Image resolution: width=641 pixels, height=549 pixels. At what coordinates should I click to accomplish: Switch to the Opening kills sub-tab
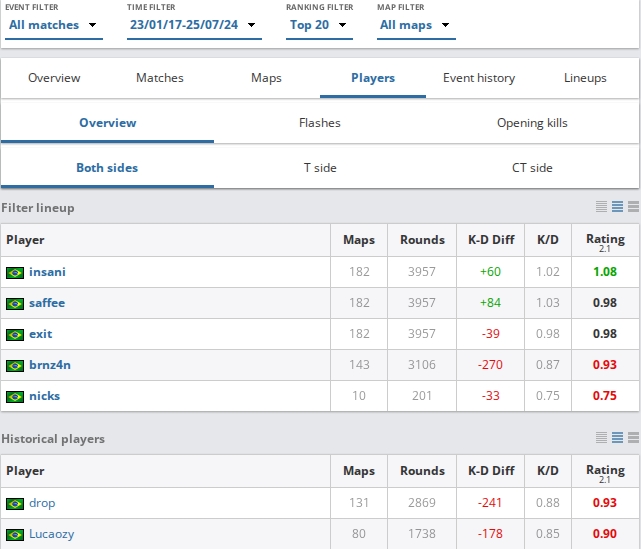click(532, 123)
